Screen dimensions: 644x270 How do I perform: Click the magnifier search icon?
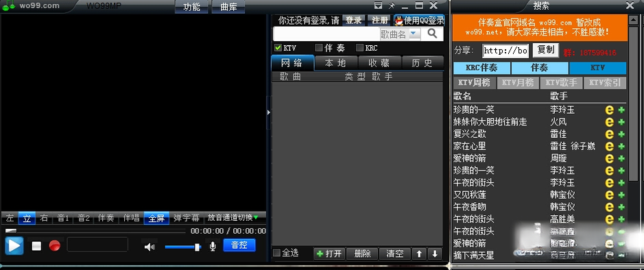coord(432,34)
